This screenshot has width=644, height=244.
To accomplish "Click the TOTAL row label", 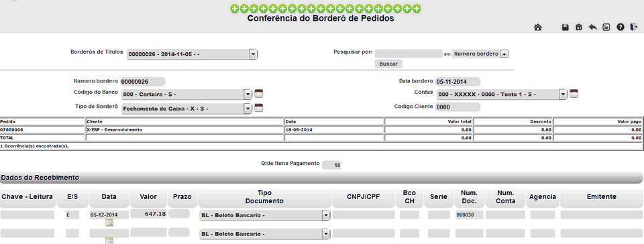I will (x=7, y=138).
